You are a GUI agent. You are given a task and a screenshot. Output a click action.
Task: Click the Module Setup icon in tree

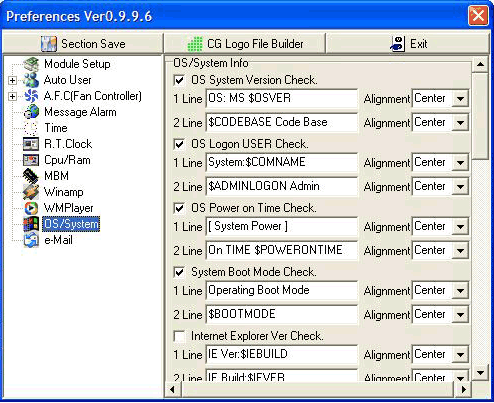pos(31,64)
